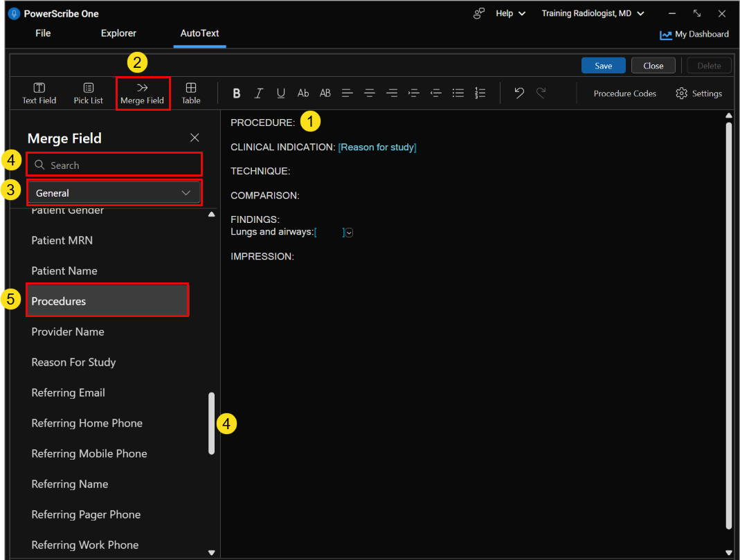Apply AB all caps formatting
The image size is (740, 560).
click(325, 93)
